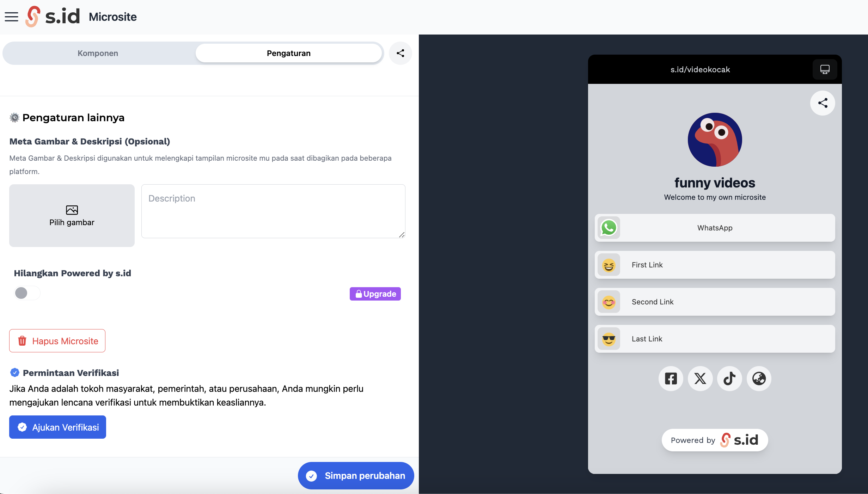Switch to the Komponen tab
The width and height of the screenshot is (868, 494).
tap(98, 53)
